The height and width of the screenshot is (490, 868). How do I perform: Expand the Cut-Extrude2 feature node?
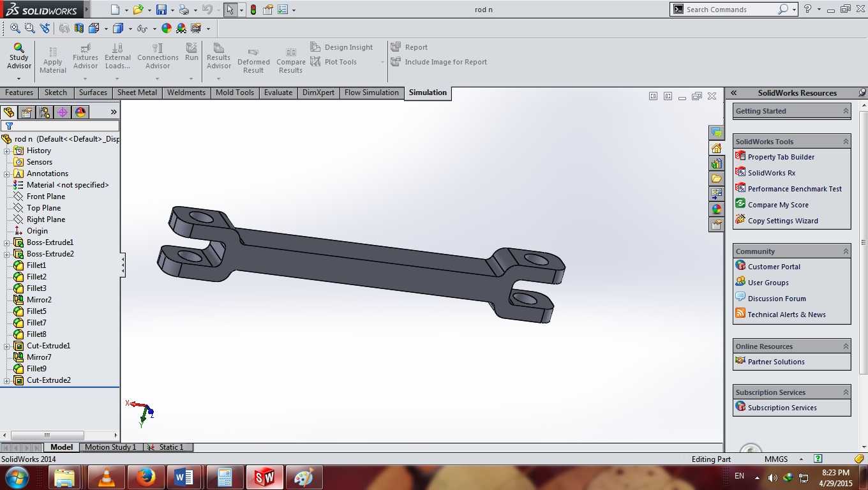7,381
